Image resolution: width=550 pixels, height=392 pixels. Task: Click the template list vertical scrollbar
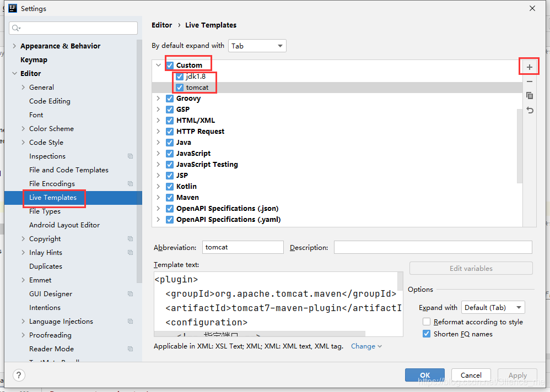pos(520,146)
